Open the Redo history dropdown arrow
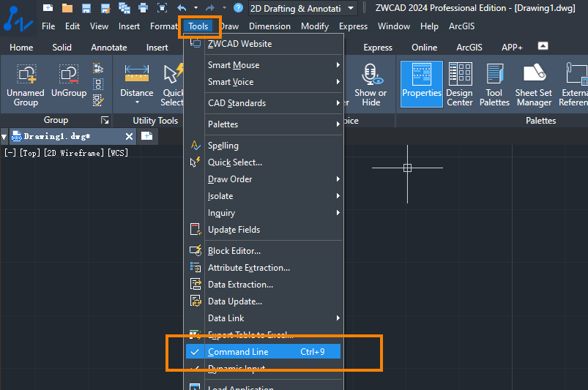Image resolution: width=588 pixels, height=390 pixels. coord(224,8)
